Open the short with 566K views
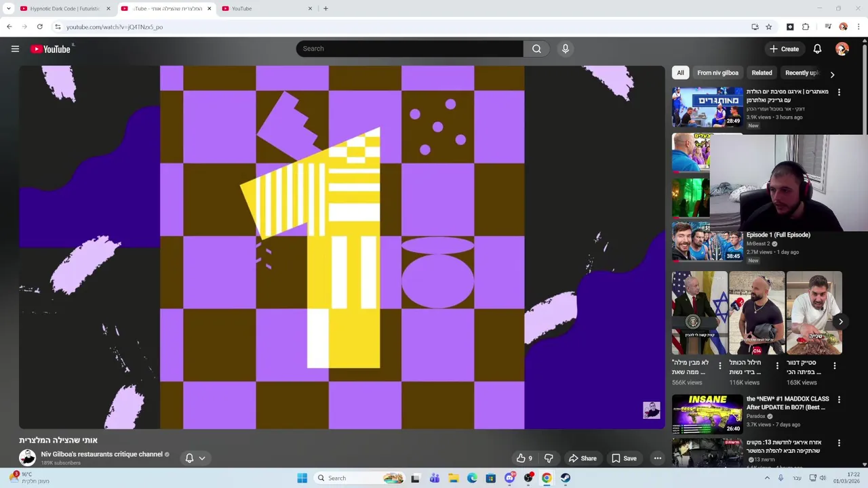This screenshot has width=868, height=488. tap(699, 313)
